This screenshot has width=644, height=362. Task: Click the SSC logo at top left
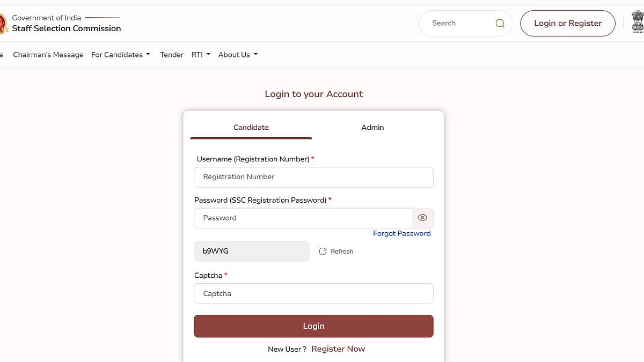click(3, 23)
